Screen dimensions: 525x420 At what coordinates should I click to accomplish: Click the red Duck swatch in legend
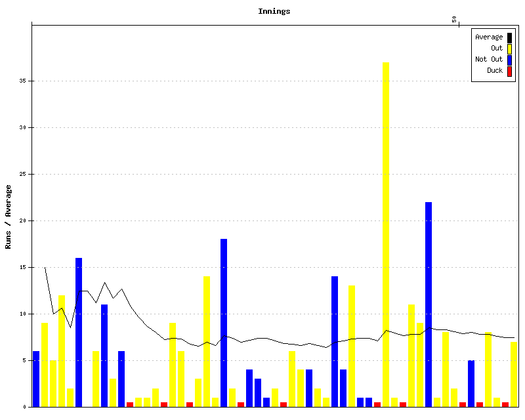tap(509, 72)
